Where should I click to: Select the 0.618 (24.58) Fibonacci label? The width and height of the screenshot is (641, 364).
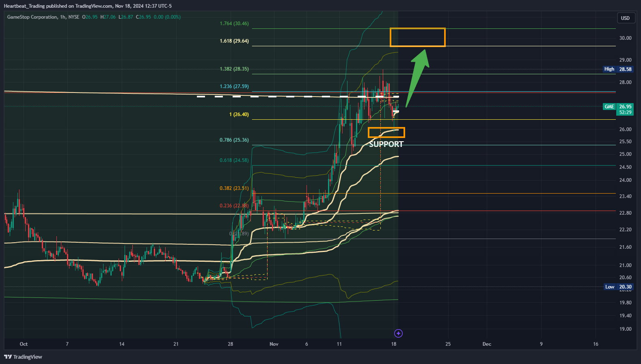(x=234, y=160)
